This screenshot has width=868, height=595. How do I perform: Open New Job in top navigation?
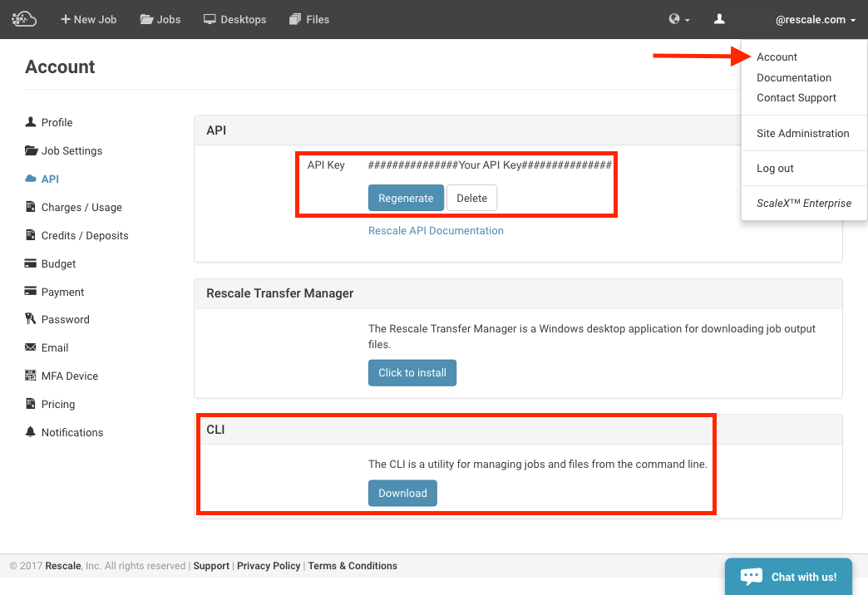[89, 19]
